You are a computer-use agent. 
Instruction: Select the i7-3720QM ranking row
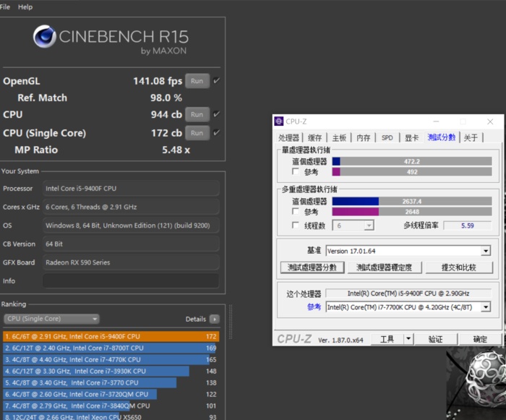click(111, 394)
